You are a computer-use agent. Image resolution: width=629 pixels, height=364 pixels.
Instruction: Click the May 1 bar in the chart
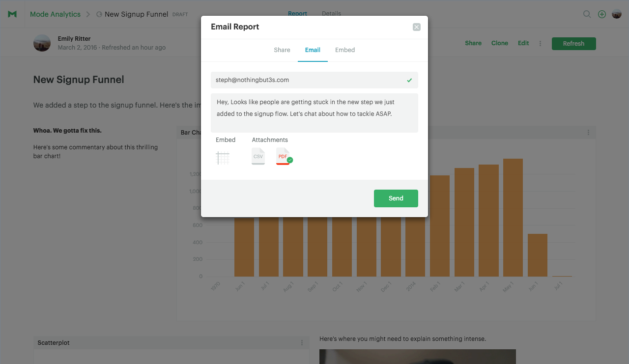click(x=513, y=218)
